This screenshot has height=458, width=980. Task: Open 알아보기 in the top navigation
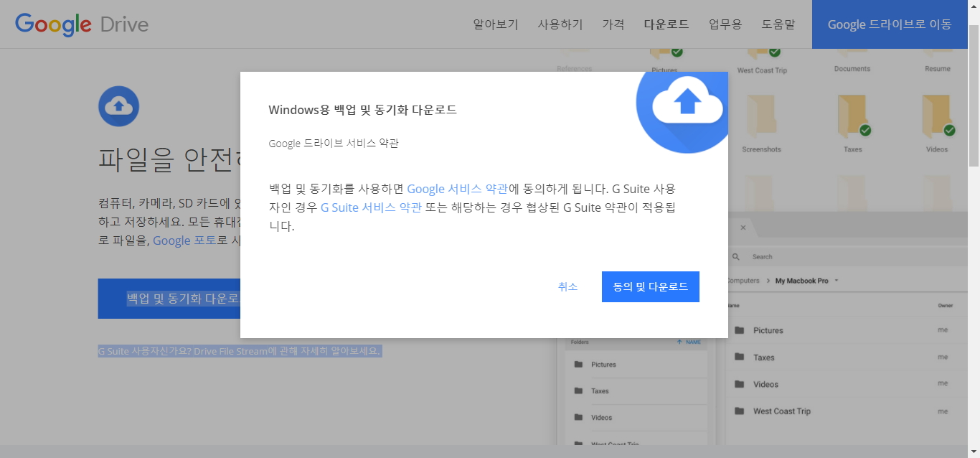point(495,24)
